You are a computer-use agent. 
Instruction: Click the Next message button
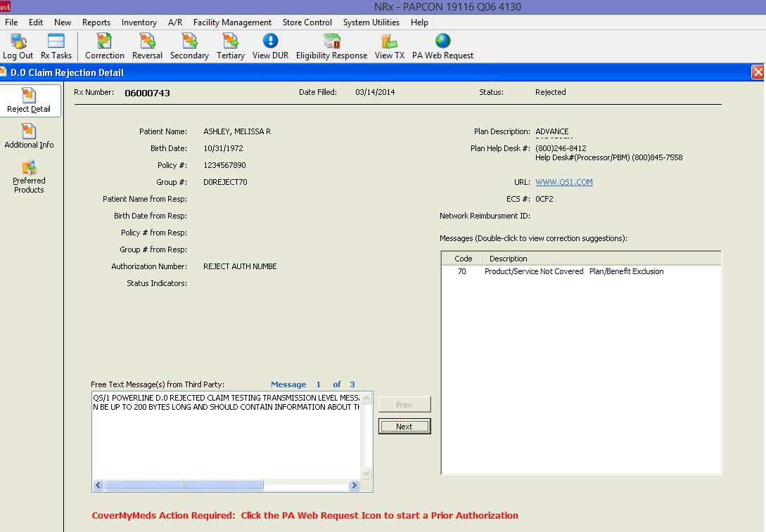tap(404, 427)
